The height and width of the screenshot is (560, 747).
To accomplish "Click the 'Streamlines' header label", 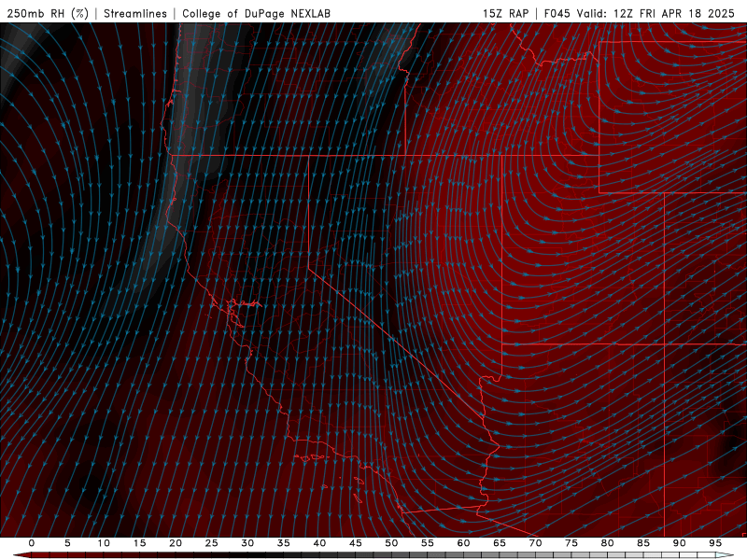I will pos(135,13).
